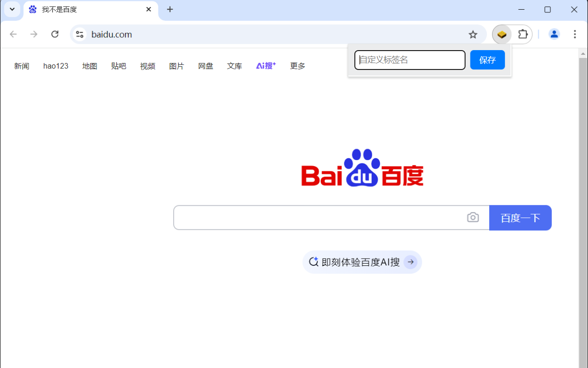Close the Chrome window
This screenshot has width=588, height=368.
[x=574, y=9]
